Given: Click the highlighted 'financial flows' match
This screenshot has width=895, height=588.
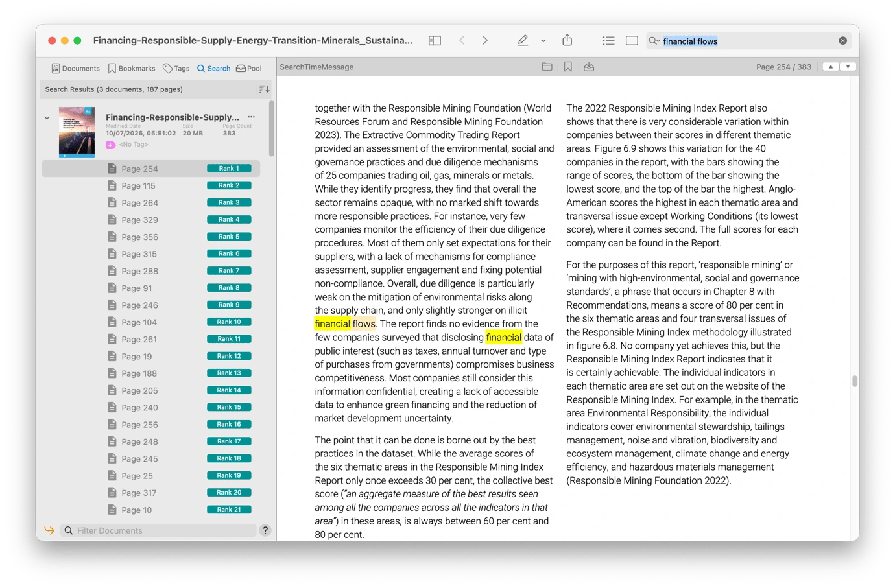Looking at the screenshot, I should tap(345, 323).
